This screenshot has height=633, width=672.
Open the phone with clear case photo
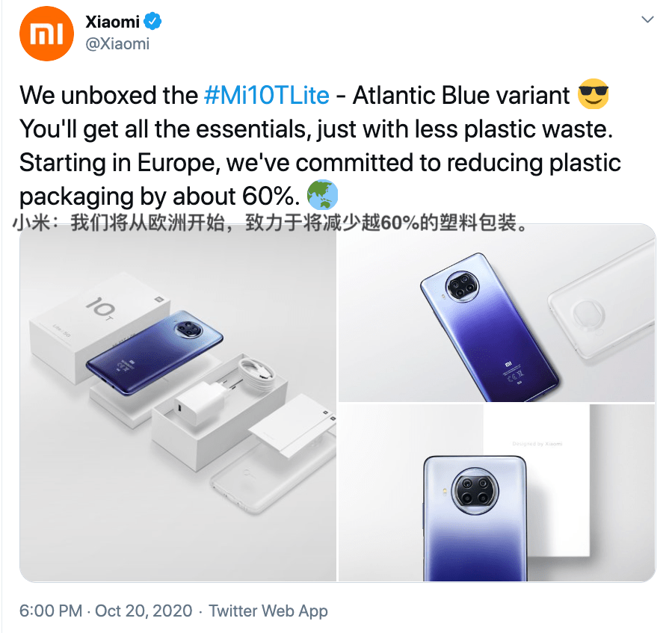tap(497, 313)
